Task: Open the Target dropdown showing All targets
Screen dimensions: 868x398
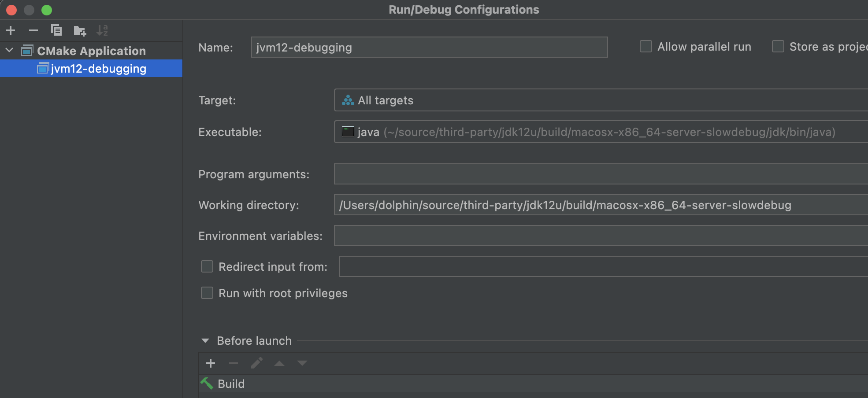Action: (599, 100)
